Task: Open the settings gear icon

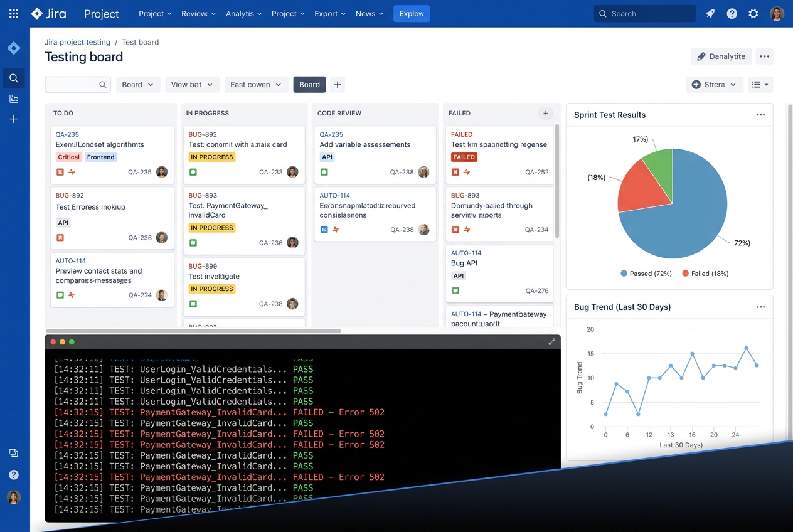Action: pos(753,13)
